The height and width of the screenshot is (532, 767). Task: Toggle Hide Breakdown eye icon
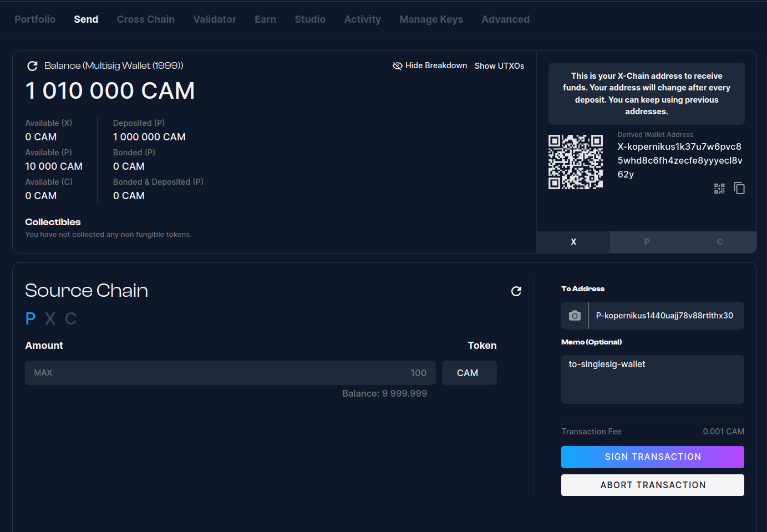(398, 66)
